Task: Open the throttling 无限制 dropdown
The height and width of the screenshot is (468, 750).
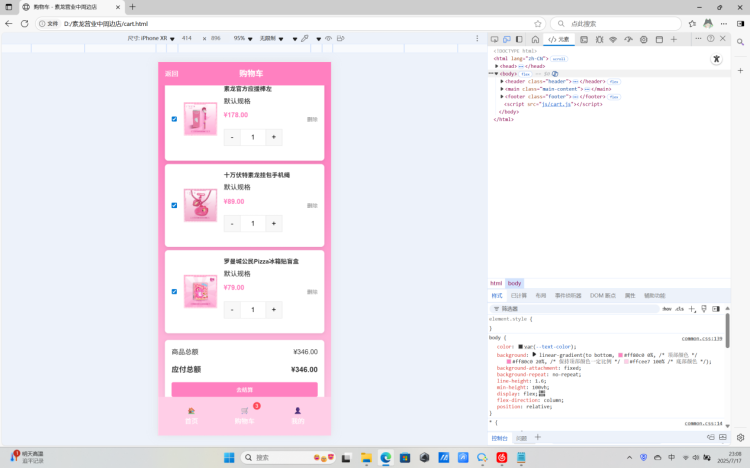Action: pyautogui.click(x=271, y=38)
